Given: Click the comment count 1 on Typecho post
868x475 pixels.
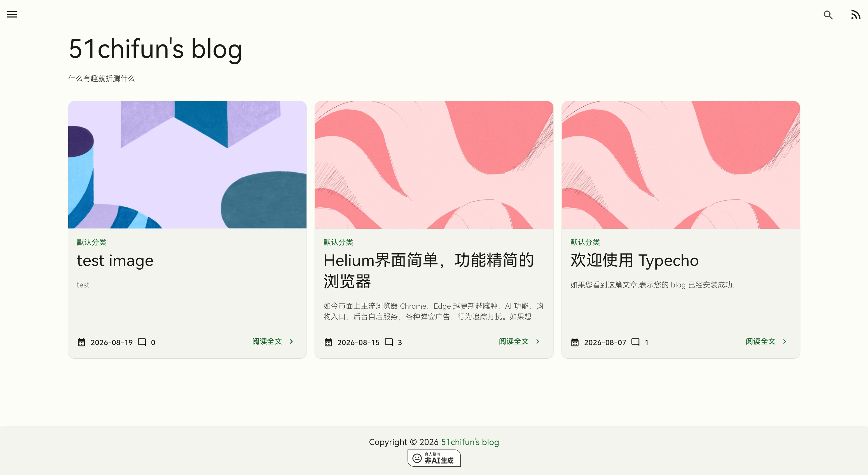Looking at the screenshot, I should pyautogui.click(x=646, y=343).
